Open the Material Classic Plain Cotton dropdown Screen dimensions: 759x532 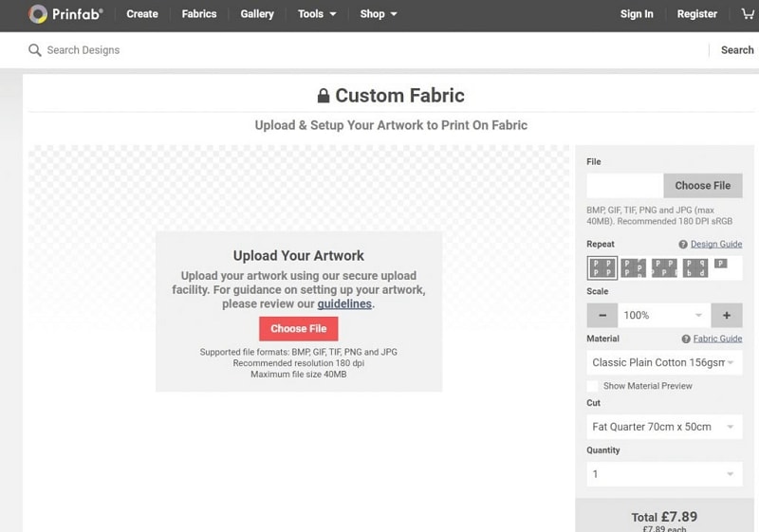[664, 362]
